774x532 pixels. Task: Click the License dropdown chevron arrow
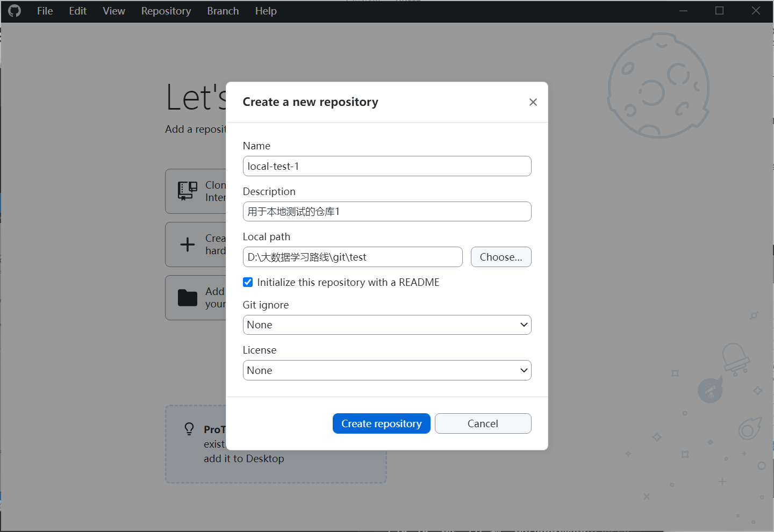[524, 370]
